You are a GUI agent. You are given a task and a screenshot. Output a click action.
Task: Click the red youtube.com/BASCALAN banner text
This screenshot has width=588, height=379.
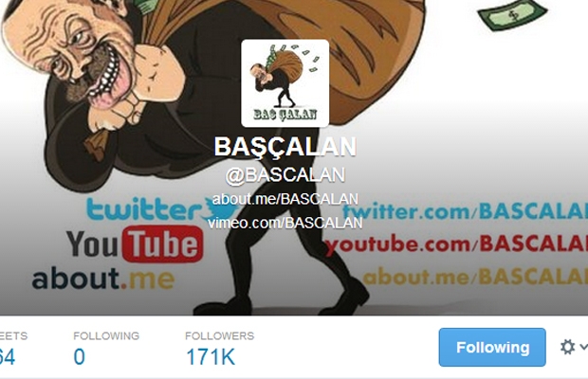click(x=456, y=244)
